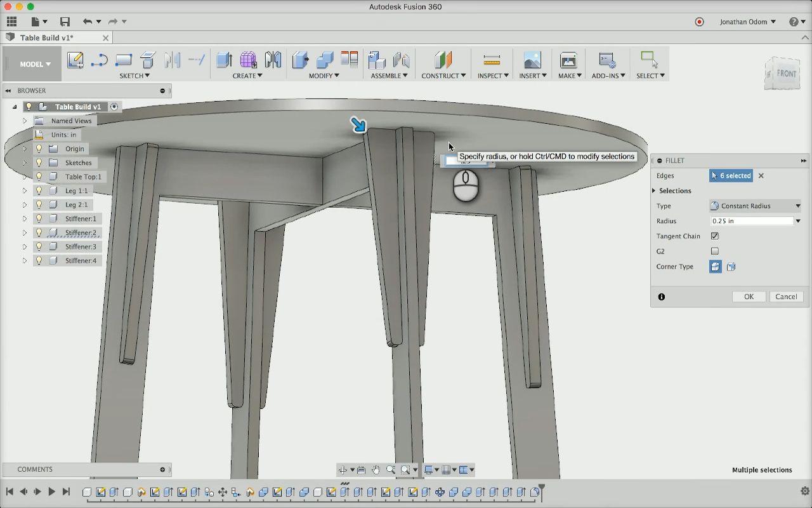Click the 3D Print Make icon
The image size is (812, 508).
point(568,60)
